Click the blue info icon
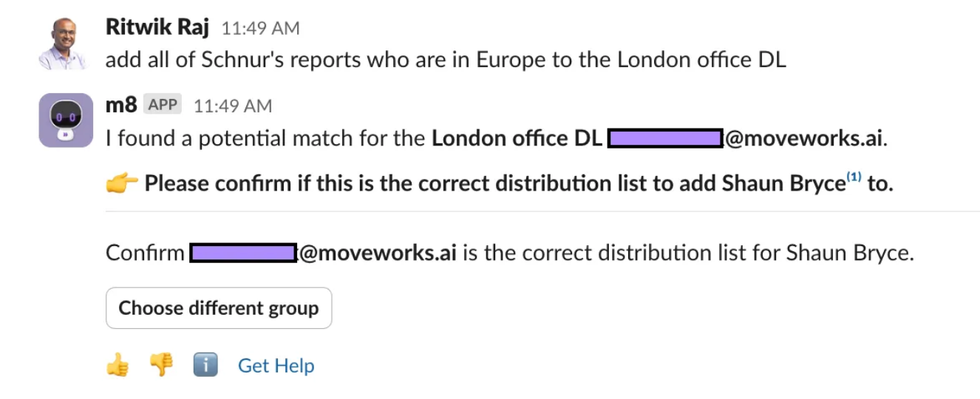 [205, 365]
